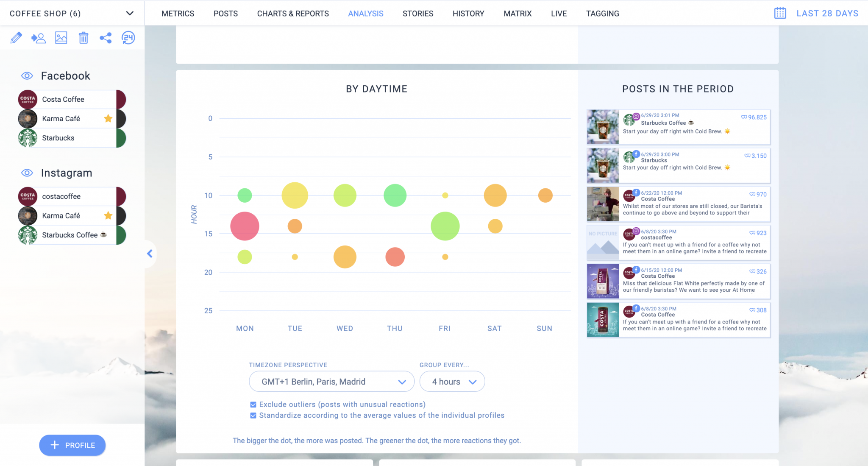Disable Standardize according to average values

253,415
